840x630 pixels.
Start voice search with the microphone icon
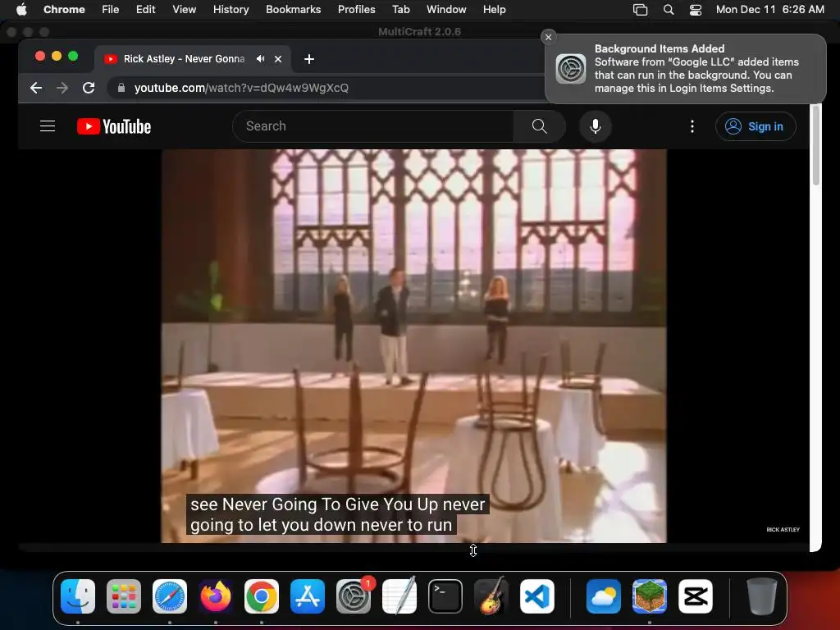(596, 126)
